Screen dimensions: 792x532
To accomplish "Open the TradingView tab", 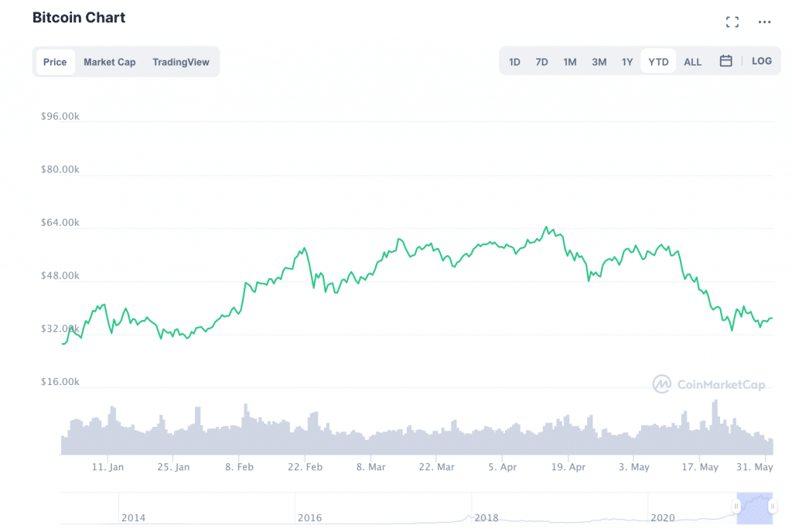I will click(181, 62).
